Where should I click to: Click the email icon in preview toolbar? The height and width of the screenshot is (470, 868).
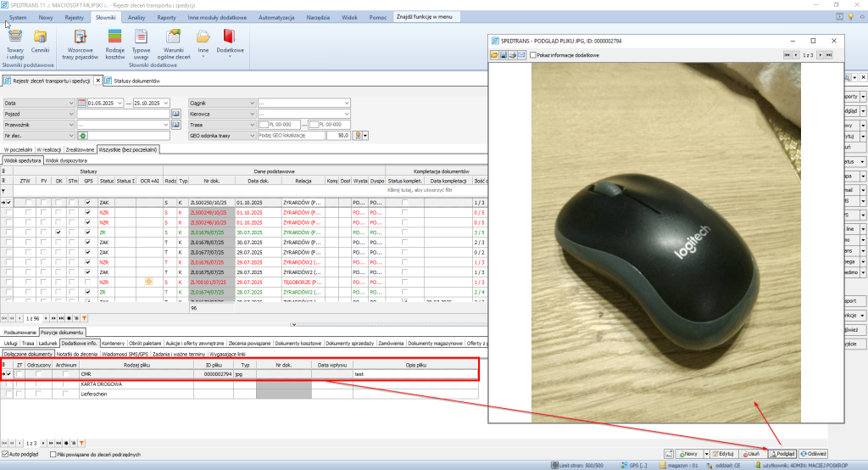tap(521, 55)
